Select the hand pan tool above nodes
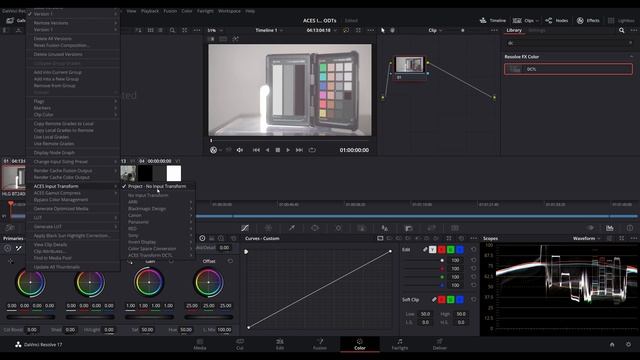The image size is (640, 360). pyautogui.click(x=392, y=30)
